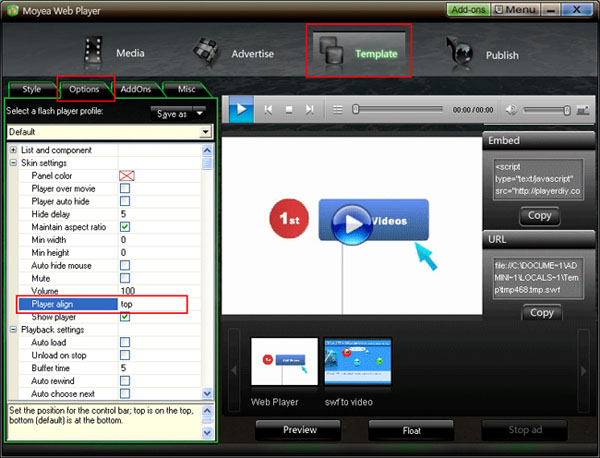
Task: Collapse the Playback settings group
Action: (13, 329)
